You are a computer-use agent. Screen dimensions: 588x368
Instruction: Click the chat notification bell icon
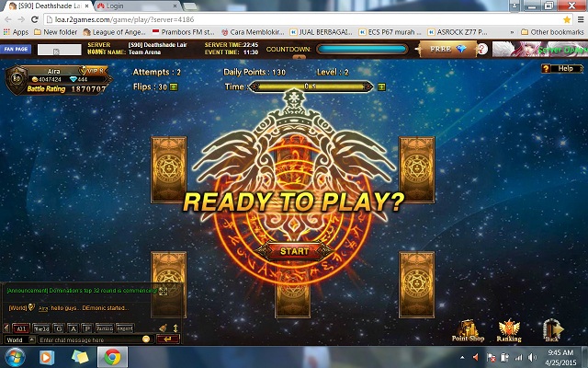pos(163,328)
